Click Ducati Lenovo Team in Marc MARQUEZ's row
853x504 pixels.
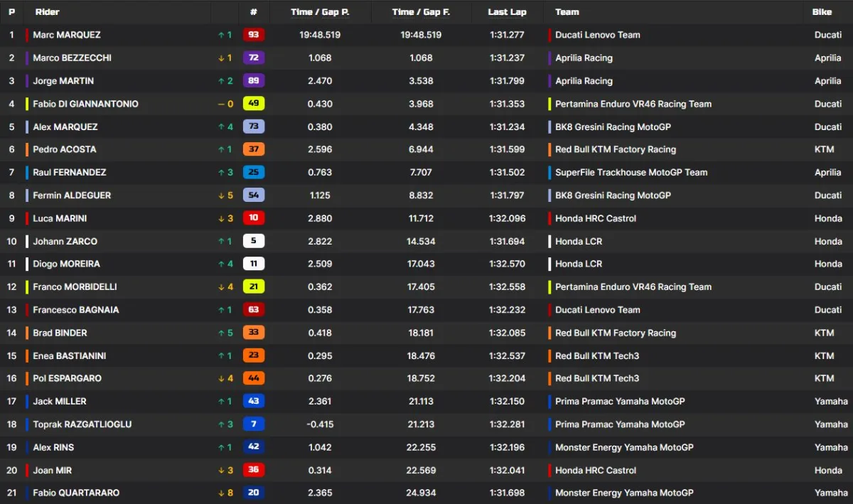598,35
